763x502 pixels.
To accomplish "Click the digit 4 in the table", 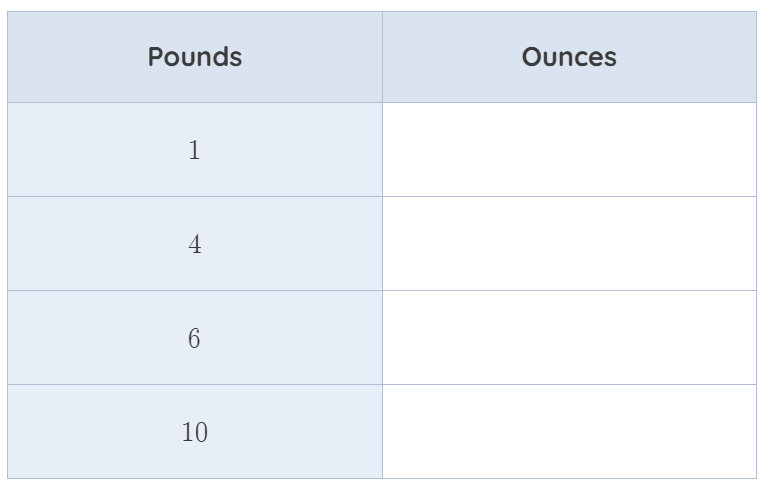I will point(195,244).
